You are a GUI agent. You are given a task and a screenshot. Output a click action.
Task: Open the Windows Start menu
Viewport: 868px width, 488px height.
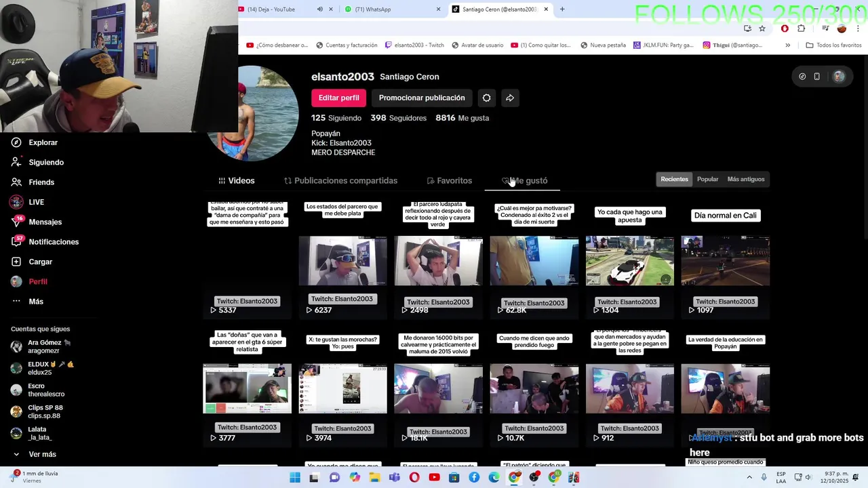point(295,478)
